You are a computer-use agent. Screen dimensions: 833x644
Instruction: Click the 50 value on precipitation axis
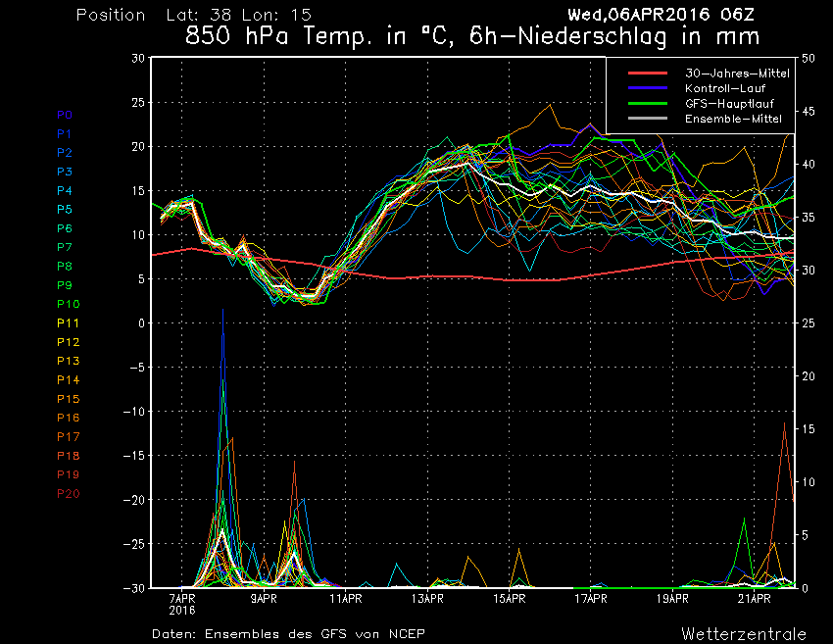click(808, 59)
